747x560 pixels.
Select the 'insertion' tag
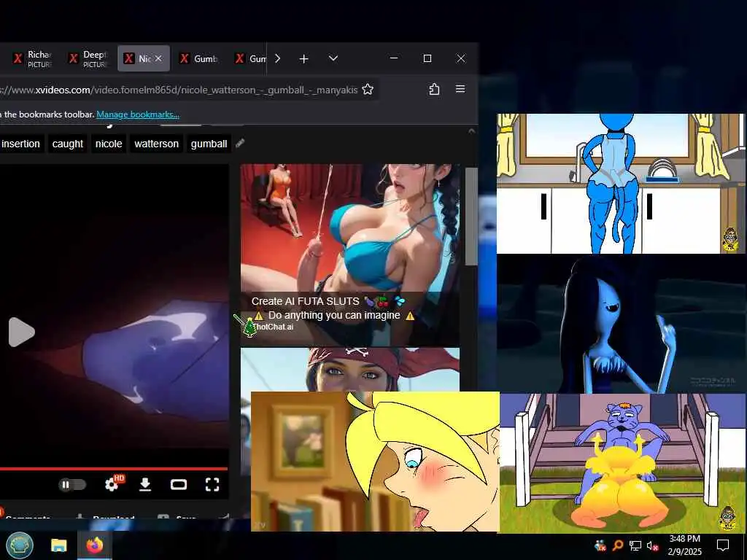click(x=21, y=144)
